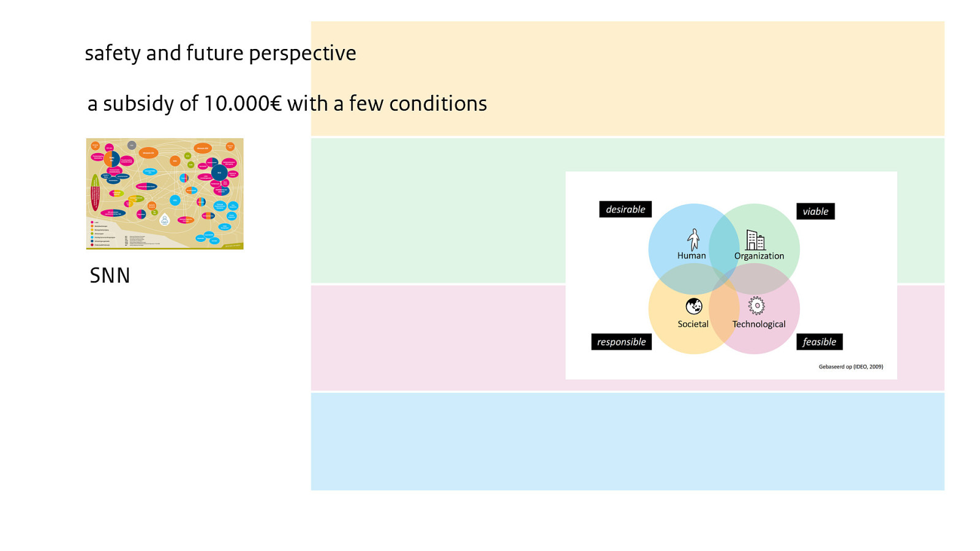Click the 'Gebaseerd op (IDEO, 2009)' citation
This screenshot has width=980, height=551.
[851, 367]
